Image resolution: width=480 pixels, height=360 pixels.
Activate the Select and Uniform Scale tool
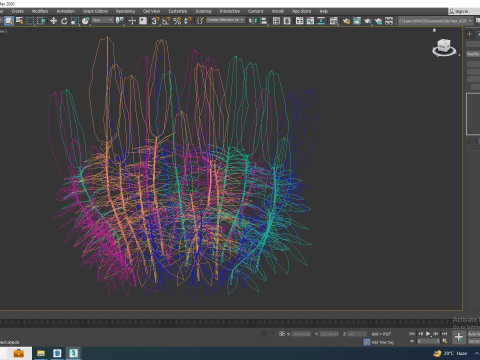[75, 21]
